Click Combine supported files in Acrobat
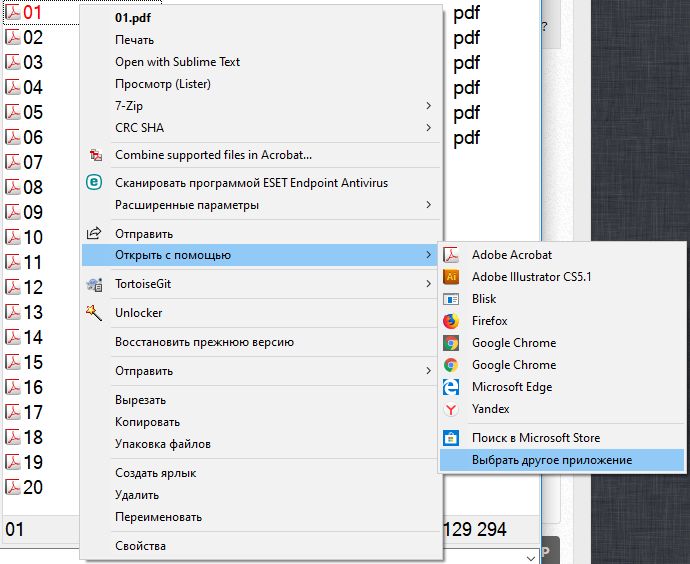 (x=213, y=155)
